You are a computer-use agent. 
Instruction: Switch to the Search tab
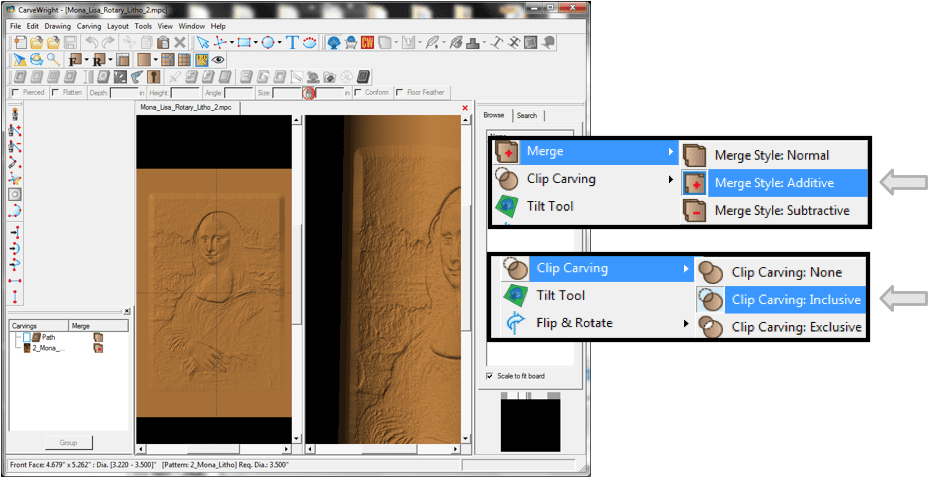click(x=526, y=115)
